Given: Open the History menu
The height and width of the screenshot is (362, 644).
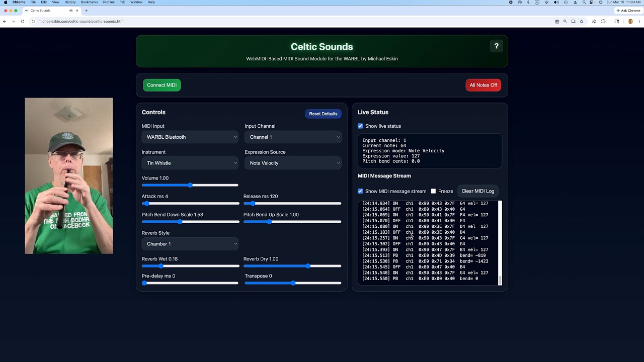Looking at the screenshot, I should [70, 3].
